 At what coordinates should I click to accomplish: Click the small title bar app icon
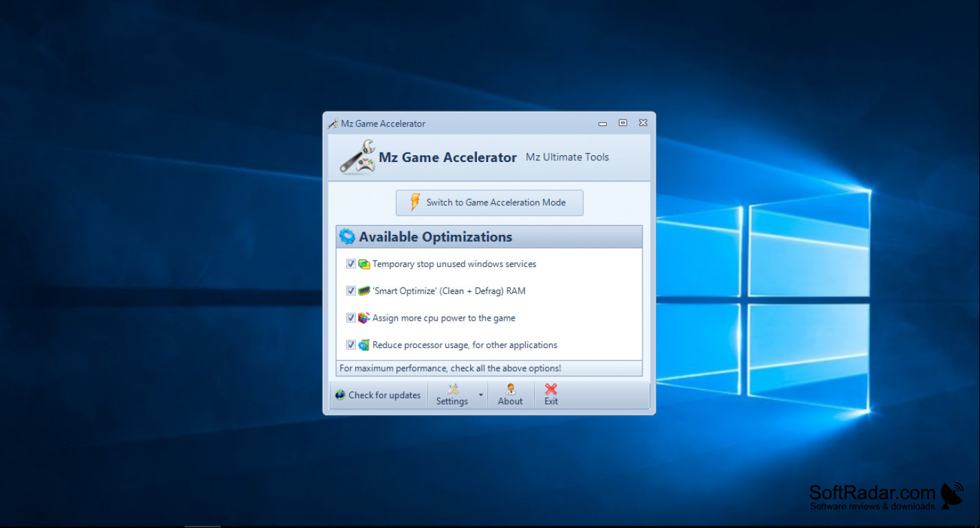333,124
